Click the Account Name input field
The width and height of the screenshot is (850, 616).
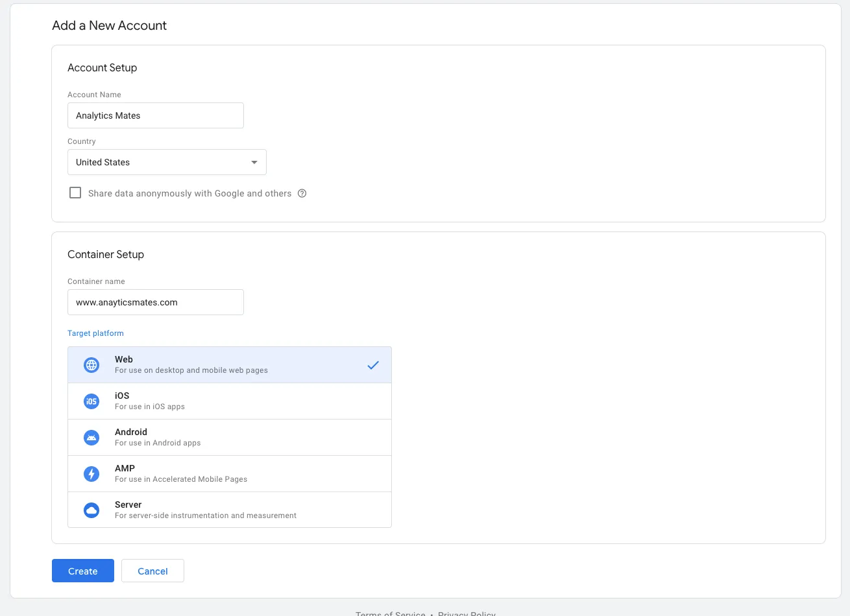point(156,115)
